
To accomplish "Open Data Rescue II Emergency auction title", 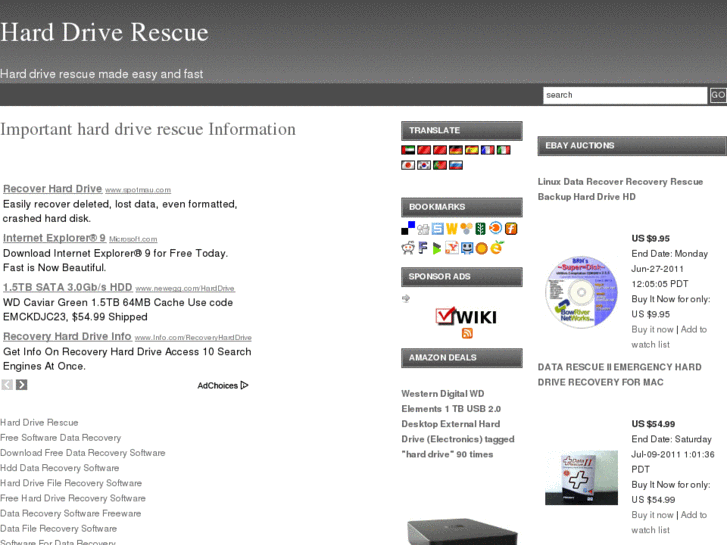I will coord(619,375).
